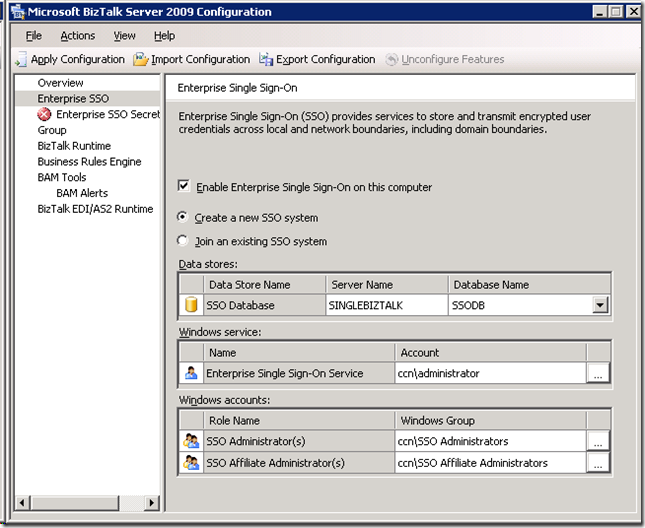Select Join an existing SSO system
The width and height of the screenshot is (645, 528).
coord(182,240)
